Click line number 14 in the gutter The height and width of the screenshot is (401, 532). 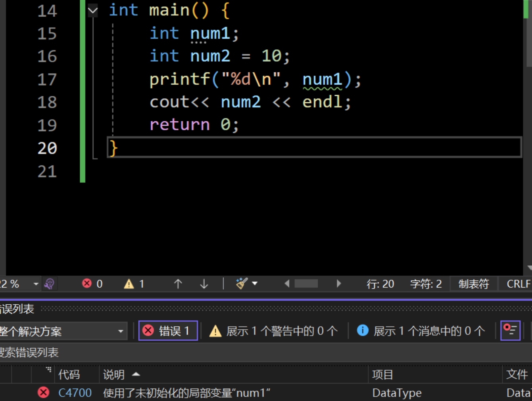(x=47, y=11)
